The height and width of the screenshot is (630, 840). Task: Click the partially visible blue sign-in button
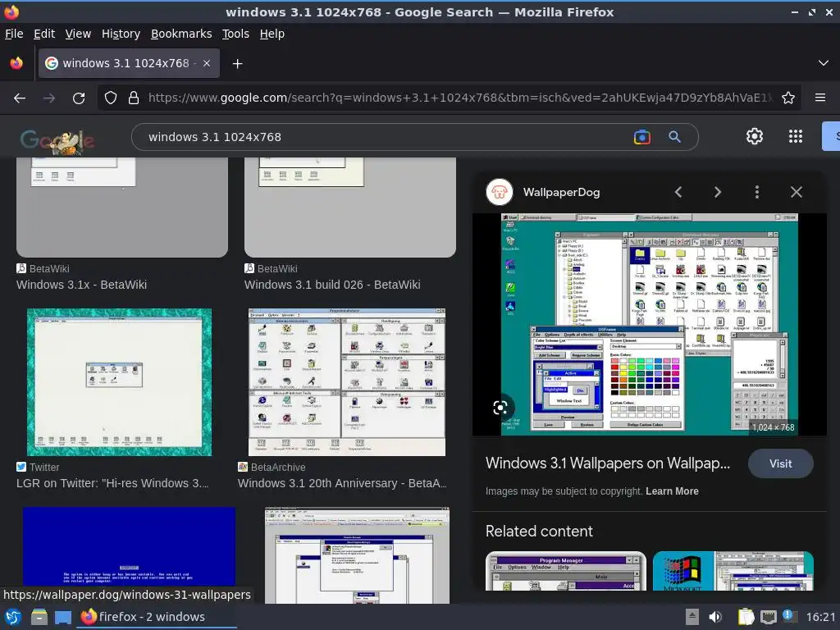point(831,136)
